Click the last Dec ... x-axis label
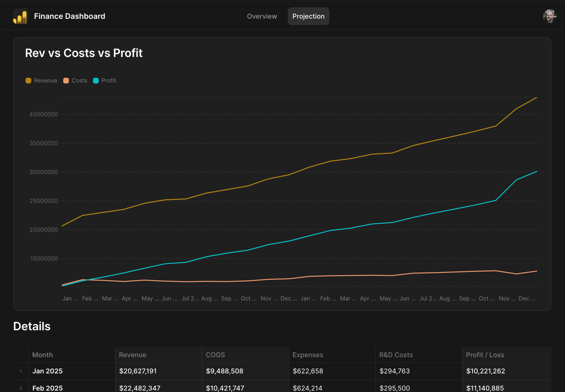The width and height of the screenshot is (565, 392). (x=527, y=299)
